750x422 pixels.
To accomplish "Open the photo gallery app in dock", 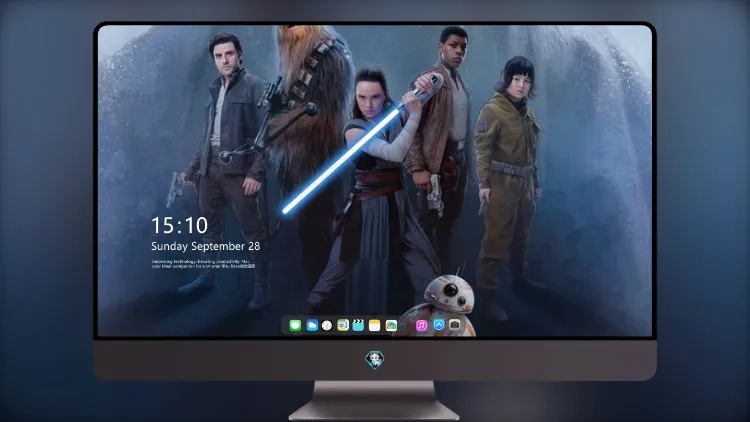I will tap(391, 326).
